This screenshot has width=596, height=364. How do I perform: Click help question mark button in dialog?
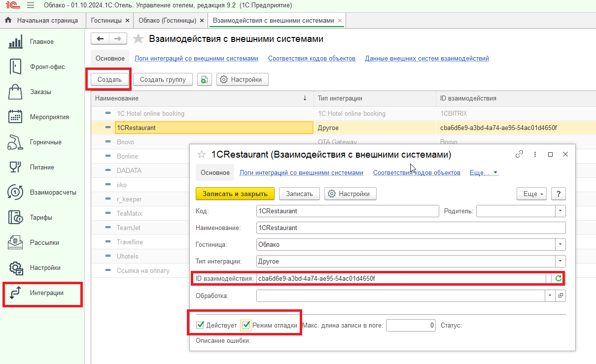(x=558, y=194)
